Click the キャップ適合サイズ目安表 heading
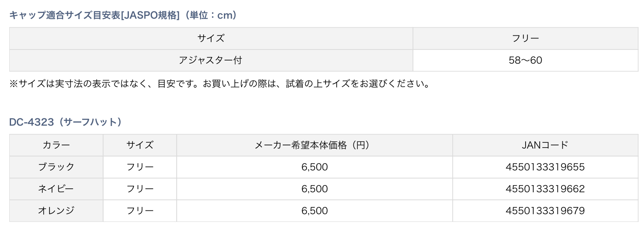644x225 pixels. (124, 15)
